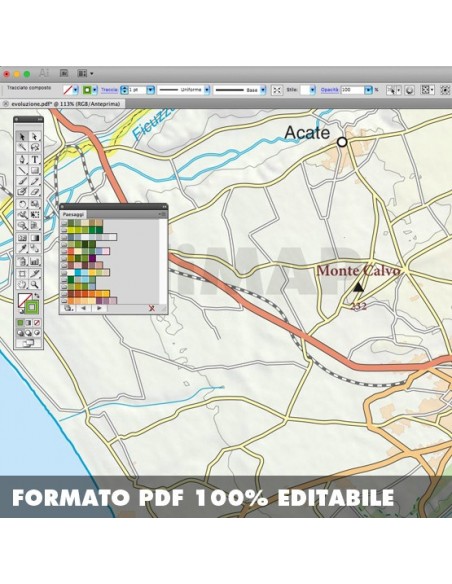Open the fill color dropdown in control bar
This screenshot has height=584, width=452.
pos(76,90)
